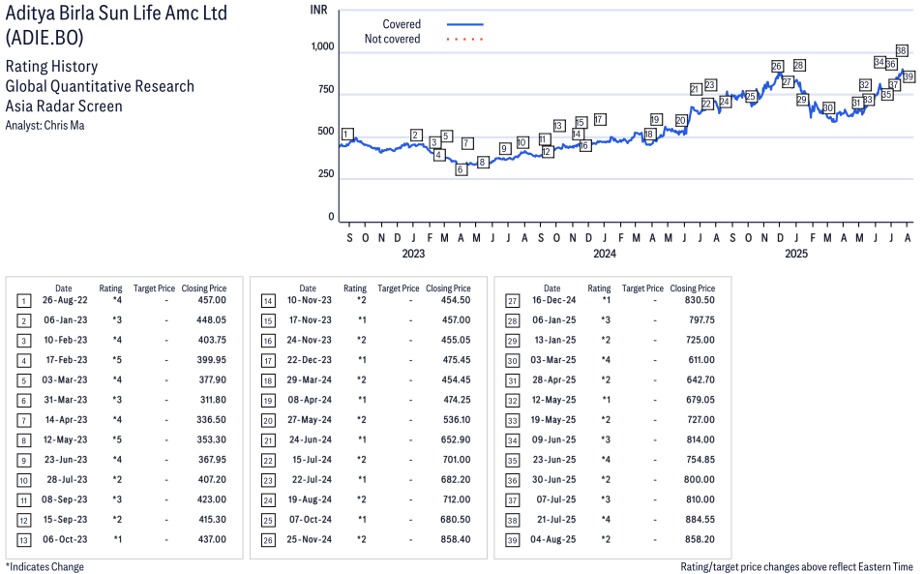This screenshot has height=574, width=924.
Task: Click the date 24-Jun-24 in the table
Action: 311,439
